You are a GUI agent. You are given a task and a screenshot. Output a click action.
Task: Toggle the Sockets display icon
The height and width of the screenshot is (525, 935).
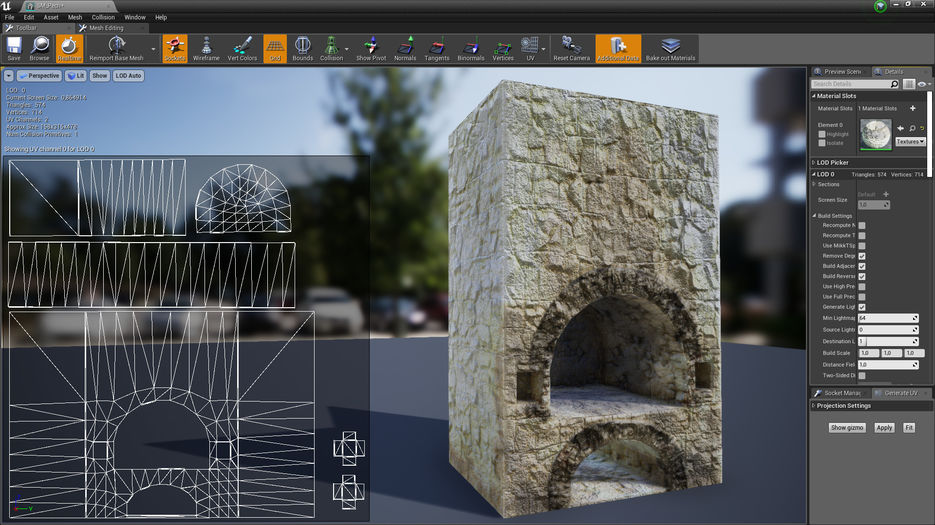175,48
